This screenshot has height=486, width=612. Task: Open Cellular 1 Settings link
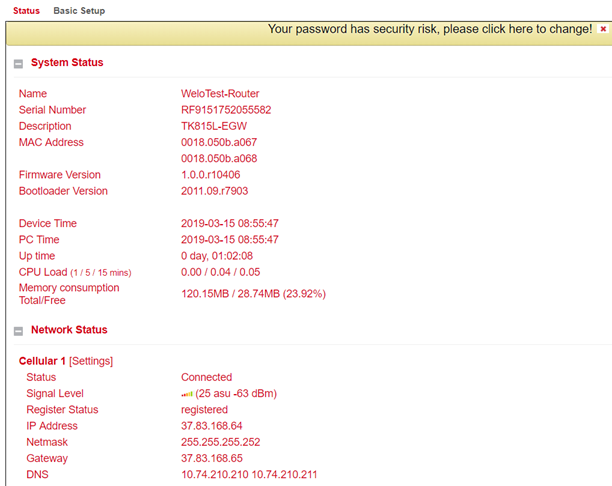click(x=91, y=361)
